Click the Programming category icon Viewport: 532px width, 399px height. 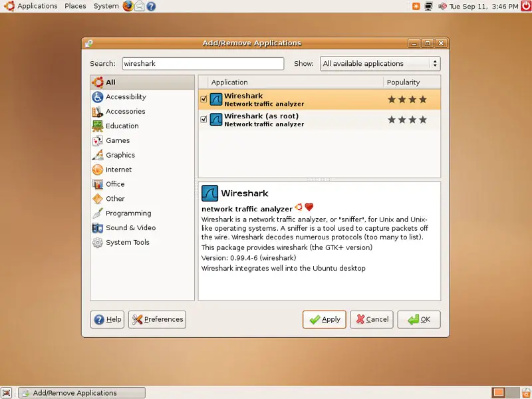coord(98,213)
